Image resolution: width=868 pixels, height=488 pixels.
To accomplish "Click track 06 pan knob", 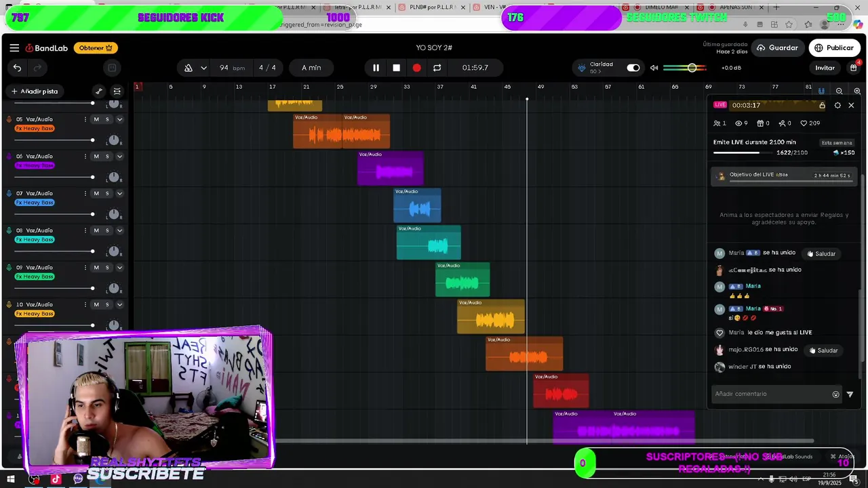I will pos(114,178).
